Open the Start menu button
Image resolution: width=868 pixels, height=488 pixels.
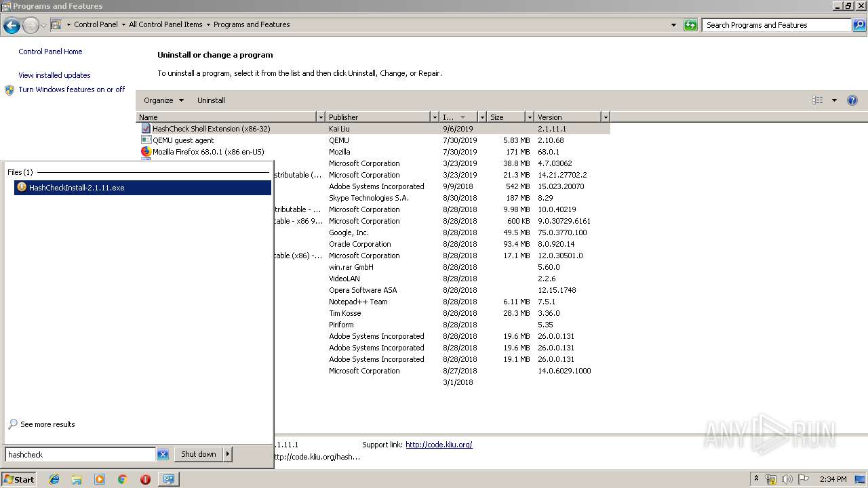(19, 479)
